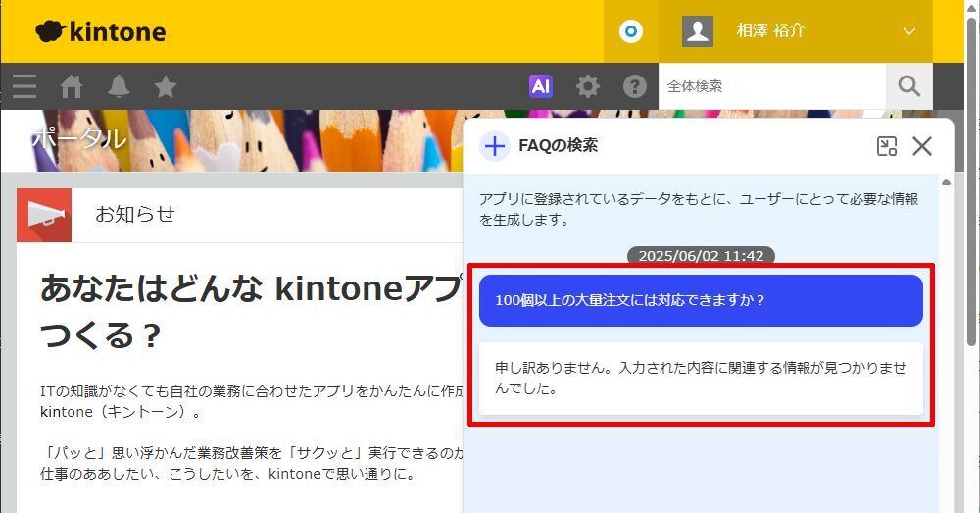
Task: Click the user avatar icon
Action: click(x=698, y=31)
